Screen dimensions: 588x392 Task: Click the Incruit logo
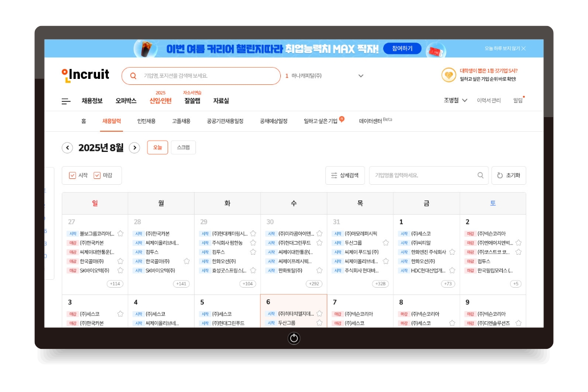point(86,75)
